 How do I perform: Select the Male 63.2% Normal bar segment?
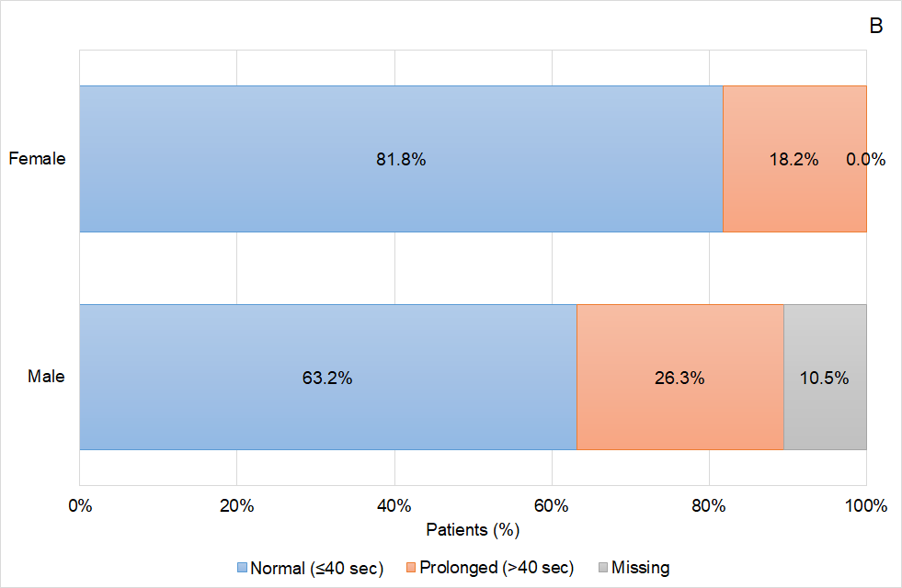pos(327,378)
